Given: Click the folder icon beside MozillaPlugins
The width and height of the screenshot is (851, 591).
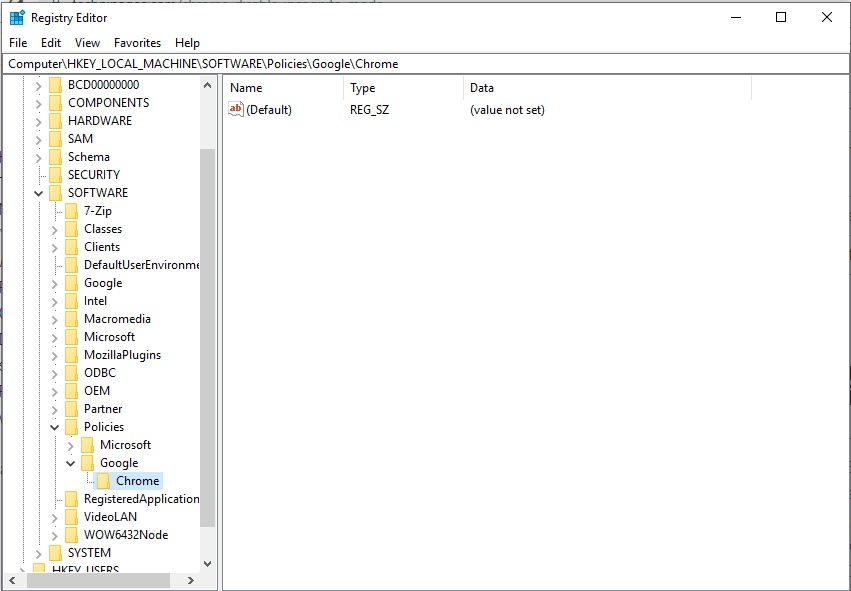Looking at the screenshot, I should [72, 355].
